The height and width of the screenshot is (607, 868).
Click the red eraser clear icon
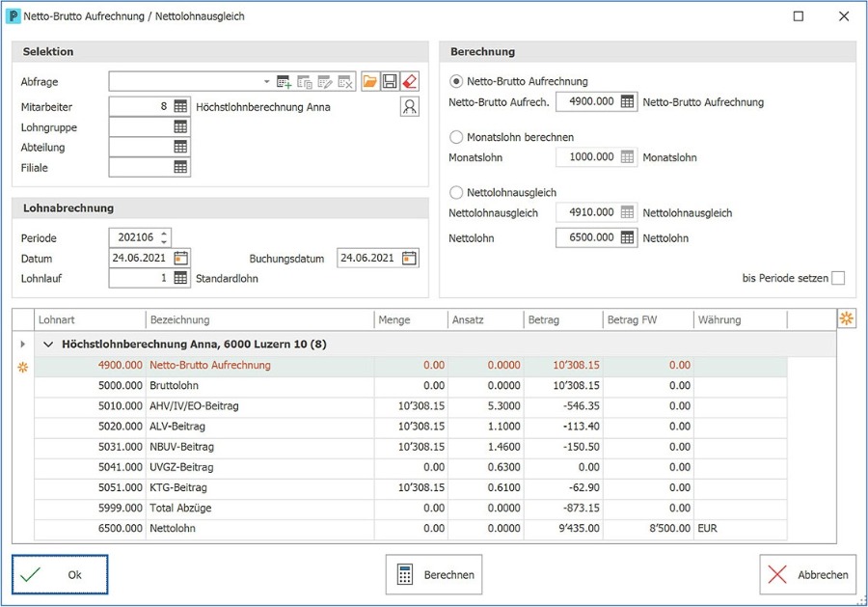coord(409,81)
